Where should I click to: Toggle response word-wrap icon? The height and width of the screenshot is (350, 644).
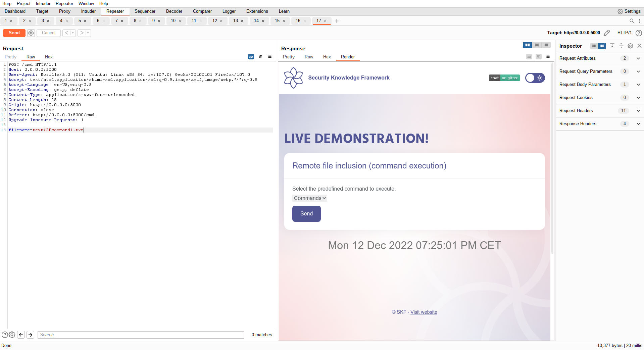click(529, 56)
